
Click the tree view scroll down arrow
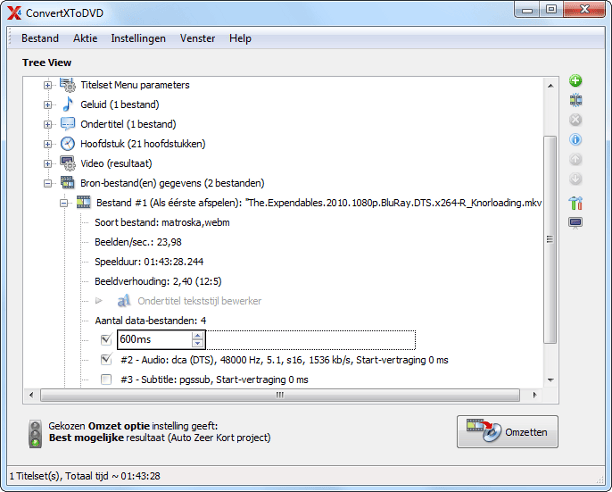(x=550, y=380)
